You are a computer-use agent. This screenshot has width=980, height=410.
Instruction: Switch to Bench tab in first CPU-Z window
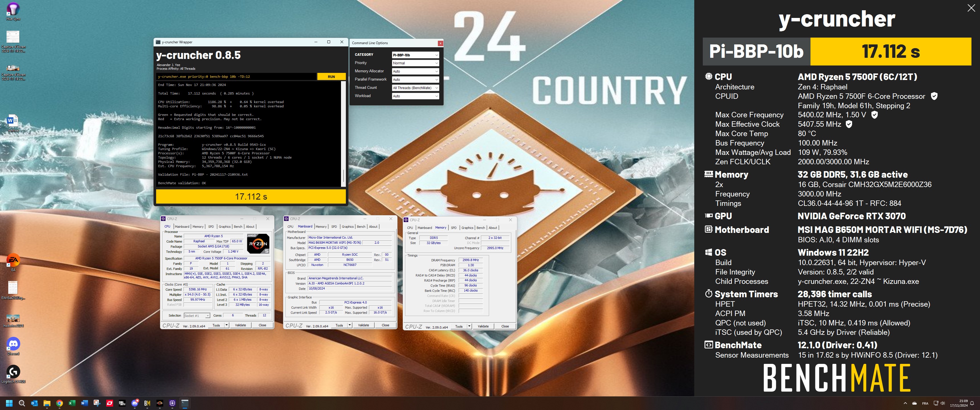tap(238, 227)
